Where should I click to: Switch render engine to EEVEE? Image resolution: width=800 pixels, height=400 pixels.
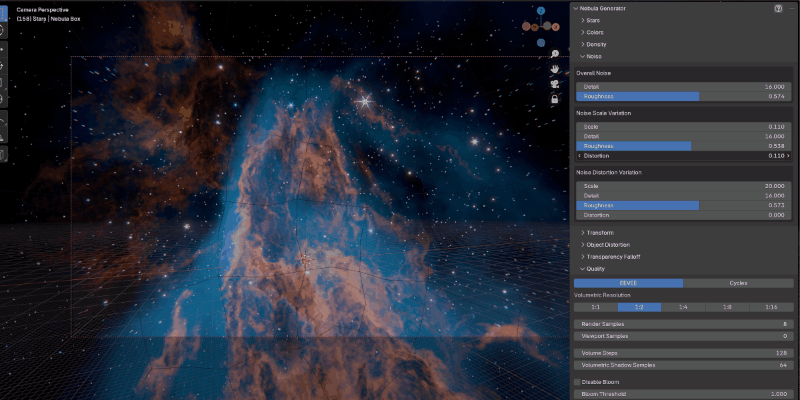tap(629, 283)
